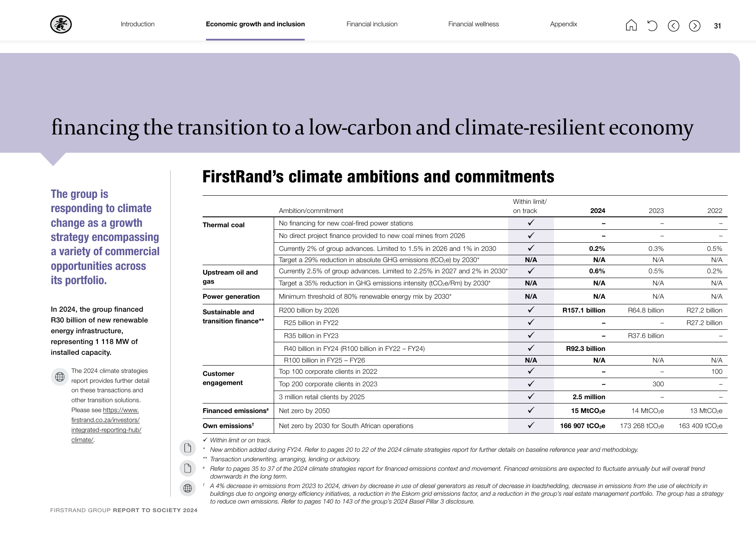The image size is (756, 535).
Task: Click 'Top 200 corporate clients in 2023'
Action: [x=328, y=384]
